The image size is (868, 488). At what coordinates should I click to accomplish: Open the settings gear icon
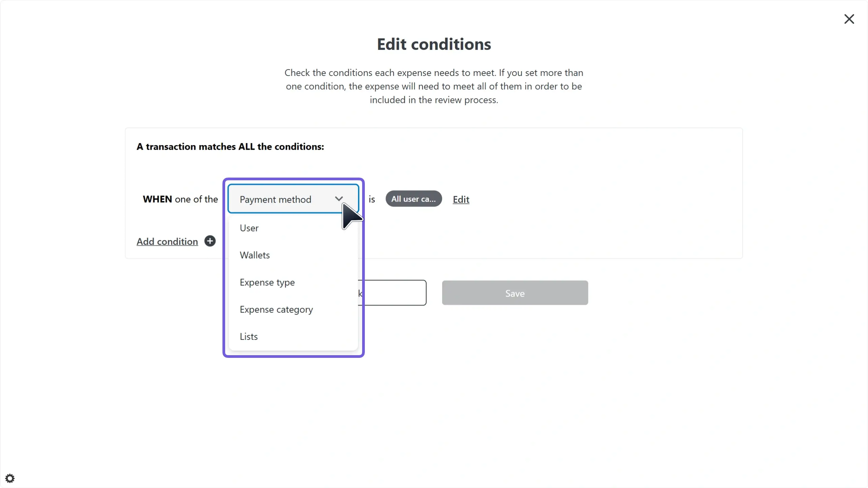coord(10,478)
